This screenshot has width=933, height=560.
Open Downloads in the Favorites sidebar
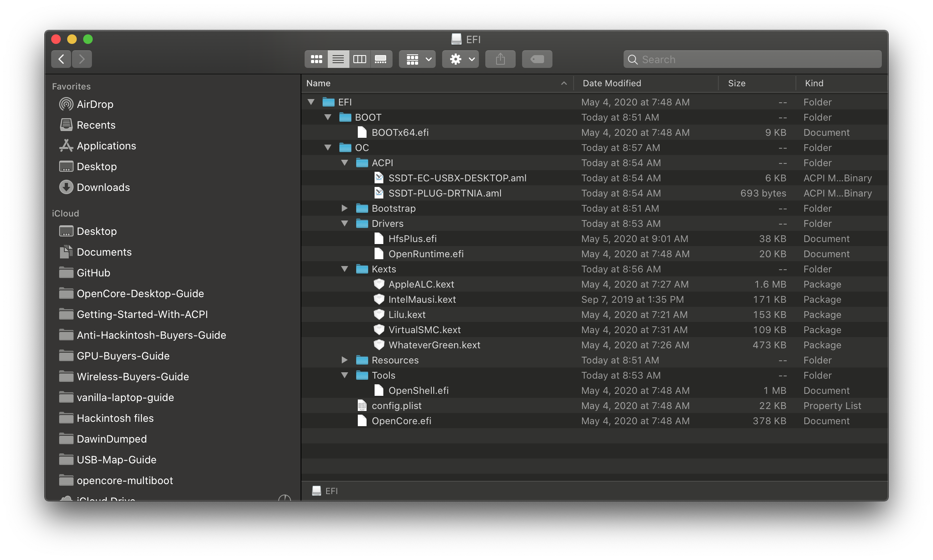(103, 187)
